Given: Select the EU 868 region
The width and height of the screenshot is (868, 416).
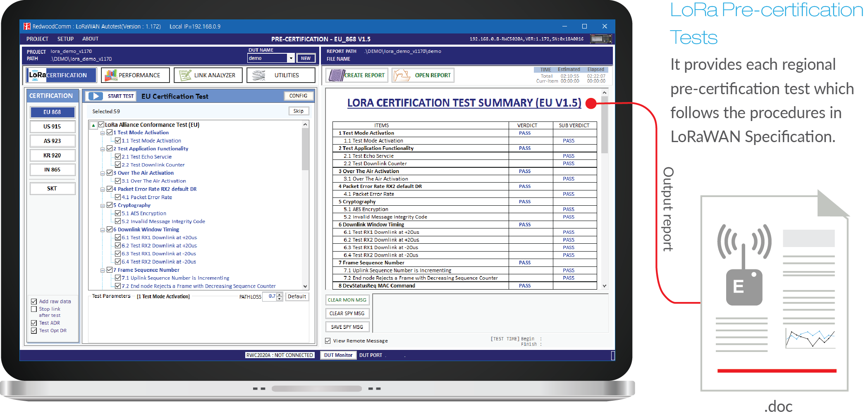Looking at the screenshot, I should tap(53, 112).
